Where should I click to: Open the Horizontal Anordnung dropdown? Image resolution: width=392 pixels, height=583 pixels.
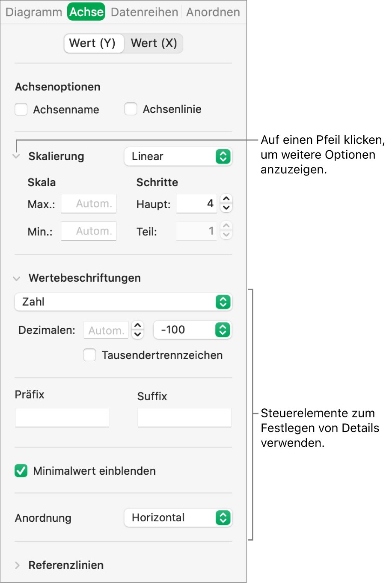[x=178, y=518]
